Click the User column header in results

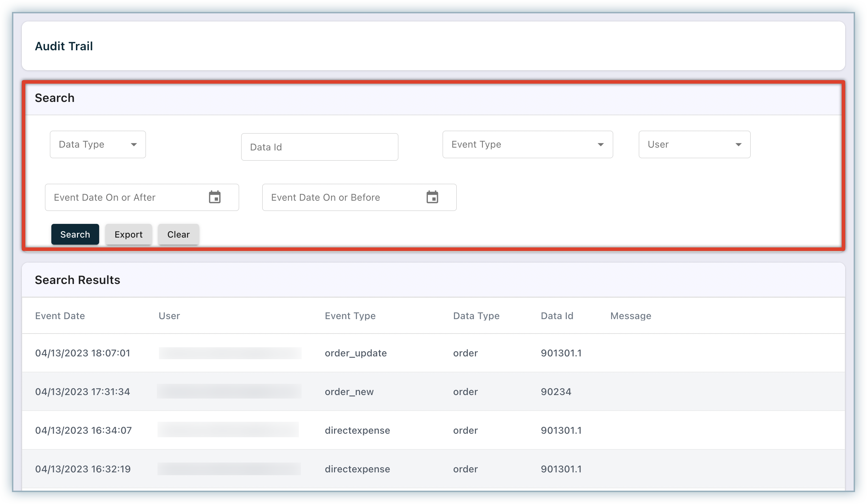coord(169,316)
